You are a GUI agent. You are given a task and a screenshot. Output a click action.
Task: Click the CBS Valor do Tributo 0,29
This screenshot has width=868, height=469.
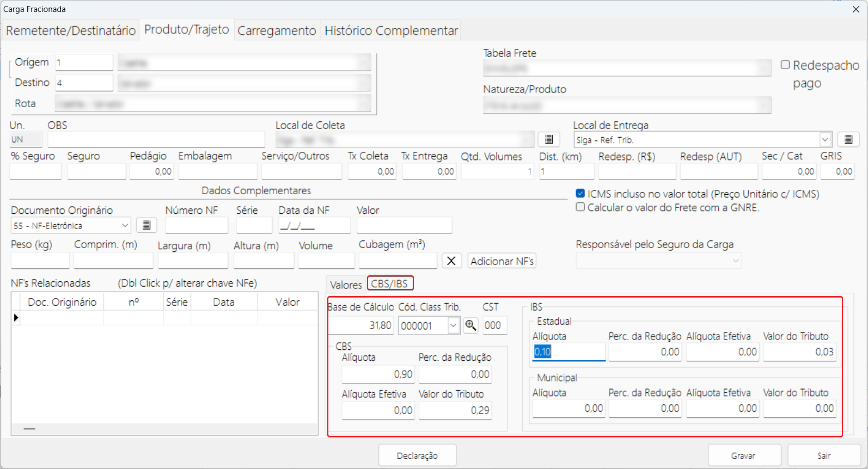click(x=455, y=410)
